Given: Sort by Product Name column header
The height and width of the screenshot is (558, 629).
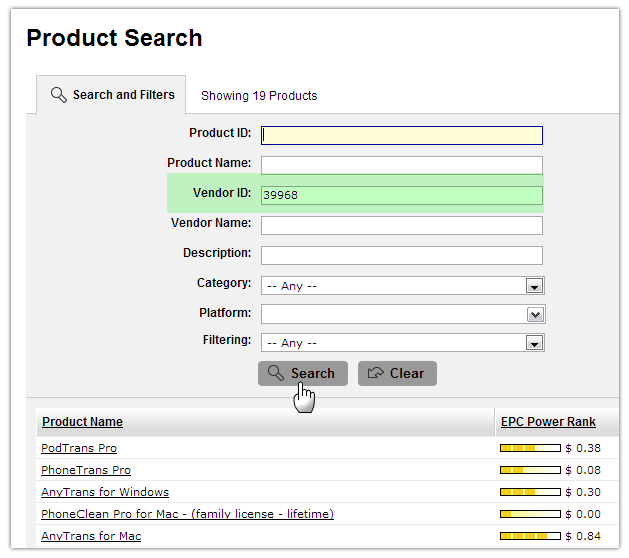Looking at the screenshot, I should tap(82, 422).
